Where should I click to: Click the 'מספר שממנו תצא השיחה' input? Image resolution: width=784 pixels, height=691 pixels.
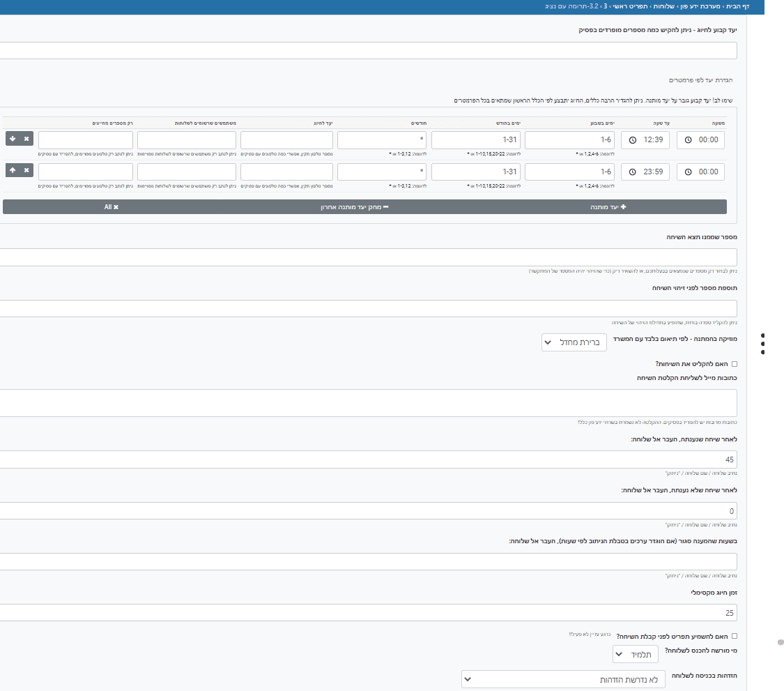tap(369, 257)
